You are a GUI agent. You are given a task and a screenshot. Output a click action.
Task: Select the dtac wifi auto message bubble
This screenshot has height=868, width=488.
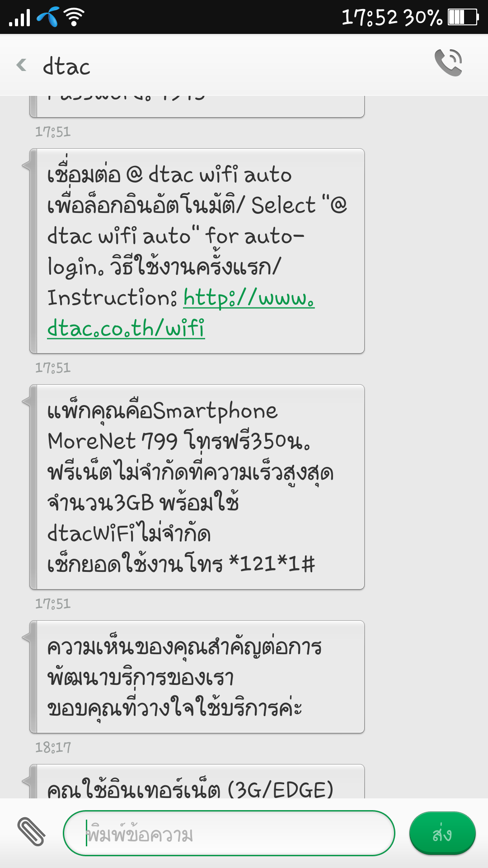pyautogui.click(x=197, y=251)
